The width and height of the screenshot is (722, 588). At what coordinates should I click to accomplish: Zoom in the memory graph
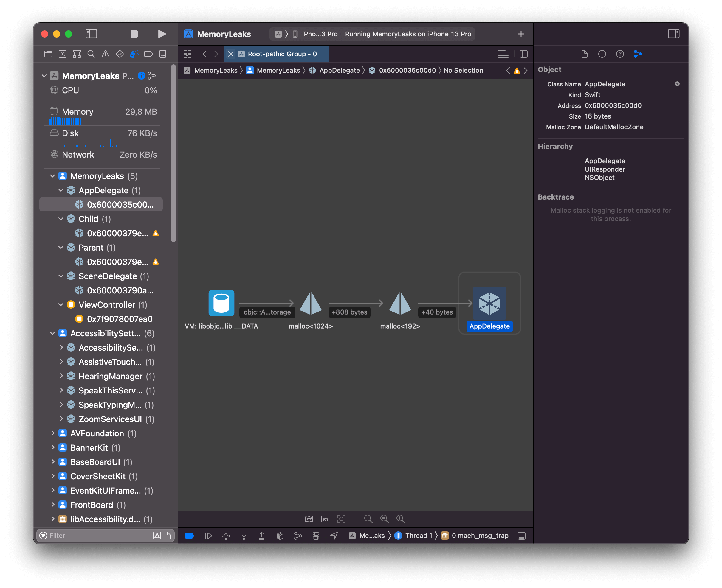(x=400, y=519)
